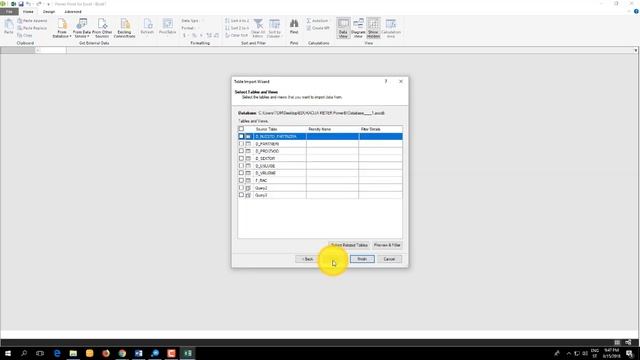The image size is (640, 360).
Task: Check the box for Query2
Action: [241, 187]
